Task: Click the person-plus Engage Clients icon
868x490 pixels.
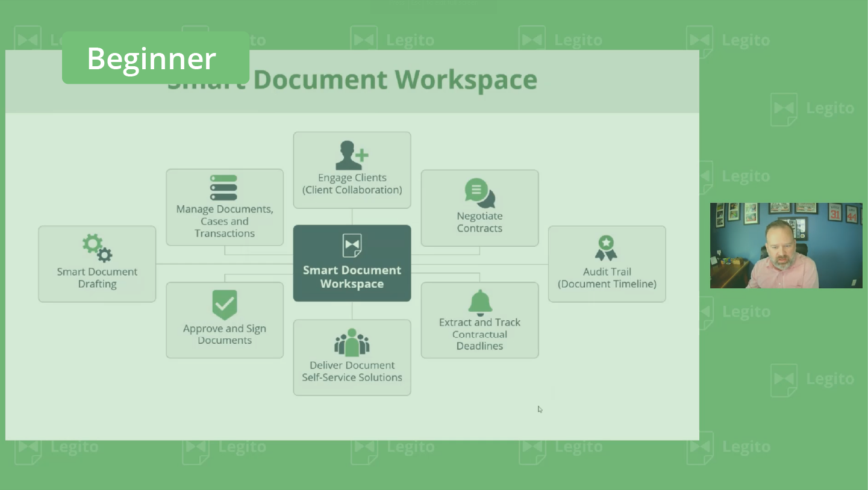Action: 352,155
